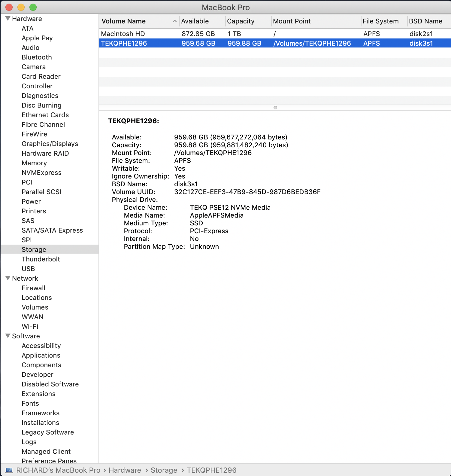This screenshot has width=451, height=476.
Task: Open Developer under Software
Action: tap(38, 374)
